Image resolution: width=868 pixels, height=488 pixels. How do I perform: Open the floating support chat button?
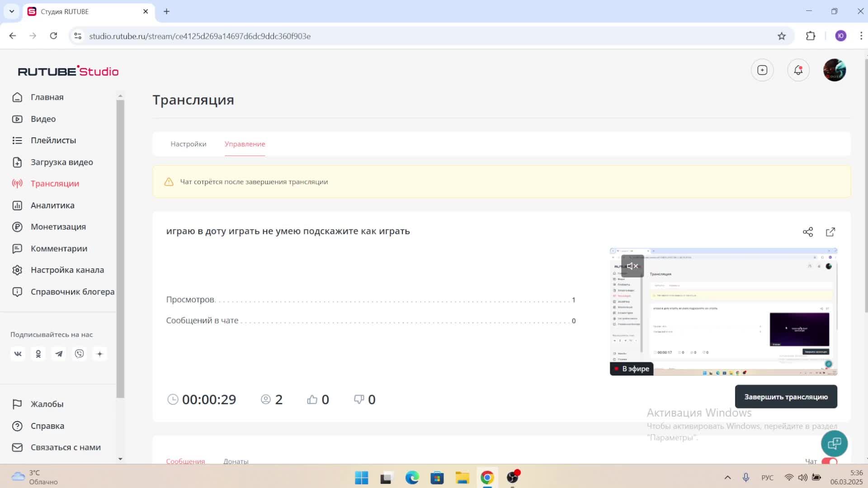(834, 444)
